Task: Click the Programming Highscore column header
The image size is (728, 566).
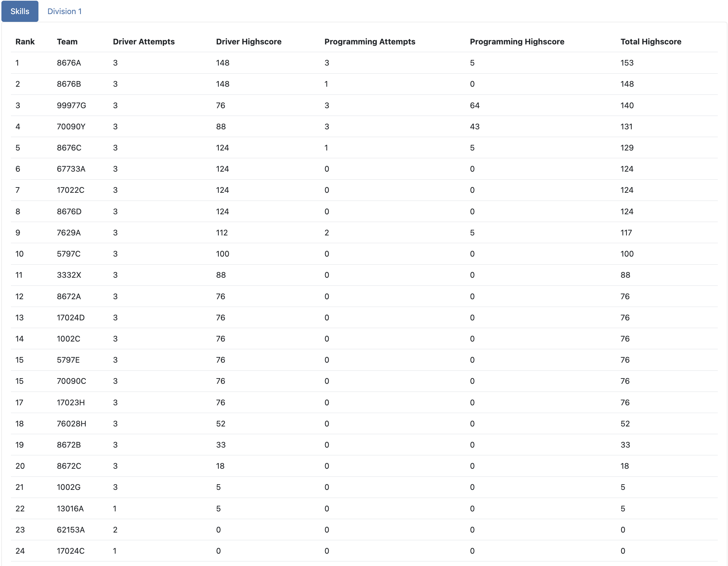Action: (x=517, y=42)
